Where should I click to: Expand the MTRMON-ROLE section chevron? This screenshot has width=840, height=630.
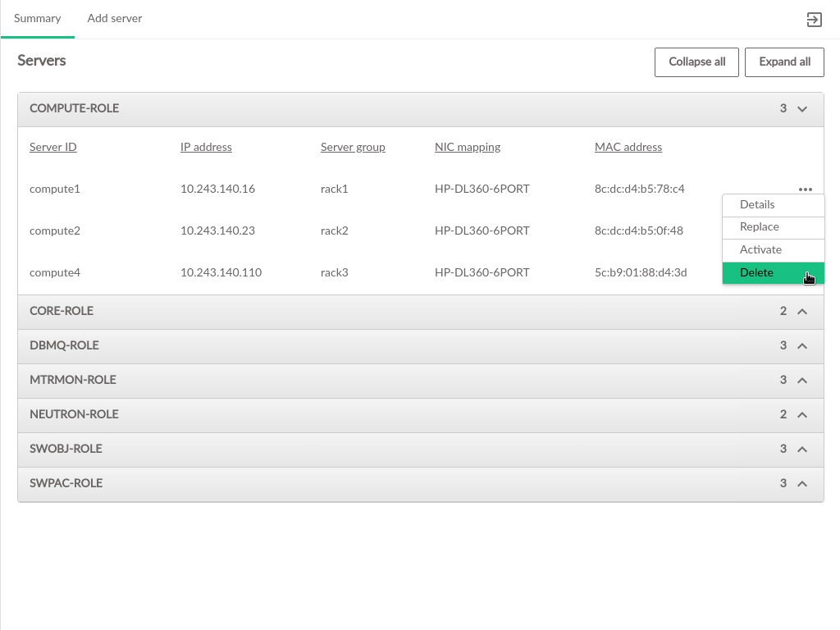(802, 381)
